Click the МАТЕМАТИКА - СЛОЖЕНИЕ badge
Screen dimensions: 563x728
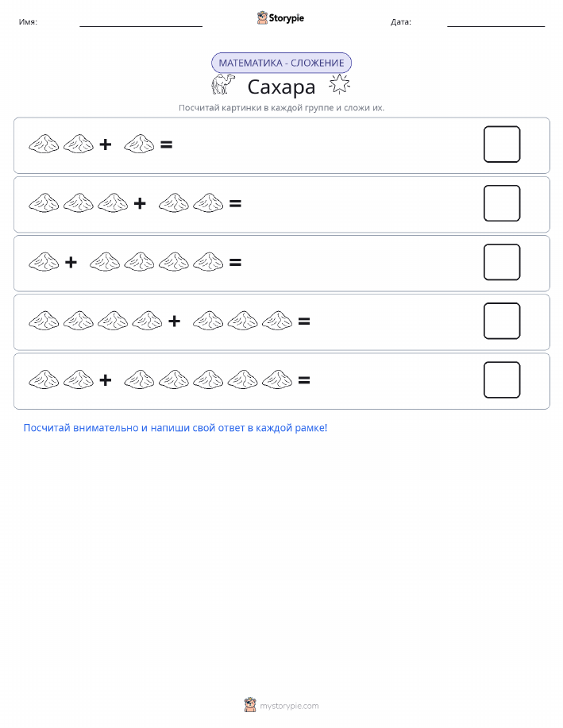click(x=281, y=64)
